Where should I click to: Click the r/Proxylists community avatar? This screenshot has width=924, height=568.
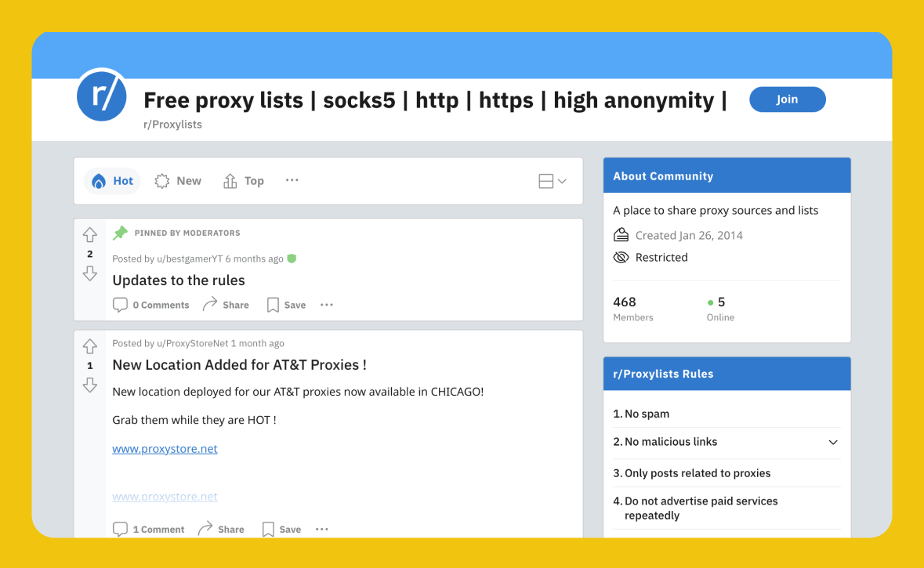point(101,96)
